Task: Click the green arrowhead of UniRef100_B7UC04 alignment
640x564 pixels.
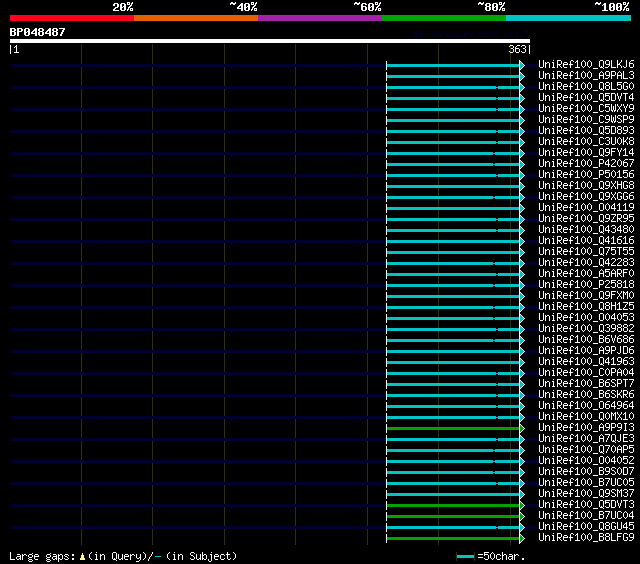Action: click(x=522, y=517)
